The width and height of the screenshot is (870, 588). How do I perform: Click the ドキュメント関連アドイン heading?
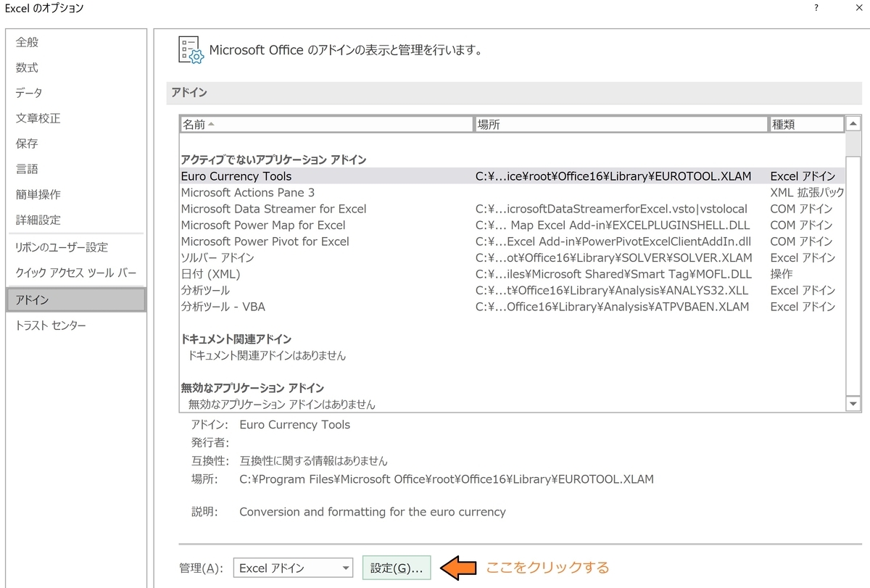click(236, 339)
